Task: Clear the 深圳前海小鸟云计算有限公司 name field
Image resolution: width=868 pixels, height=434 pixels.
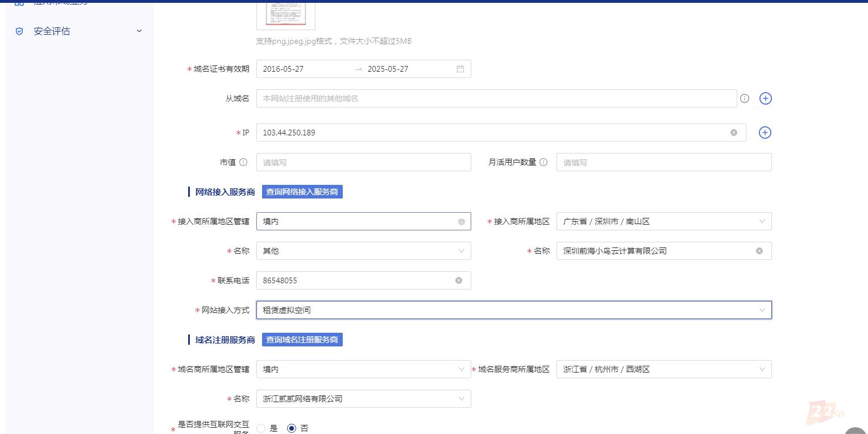Action: 759,251
